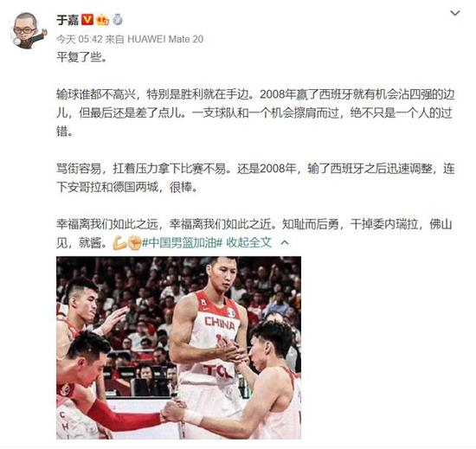The image size is (476, 449).
Task: Click the paragraph starting with 输球谁都不高兴
Action: point(255,112)
